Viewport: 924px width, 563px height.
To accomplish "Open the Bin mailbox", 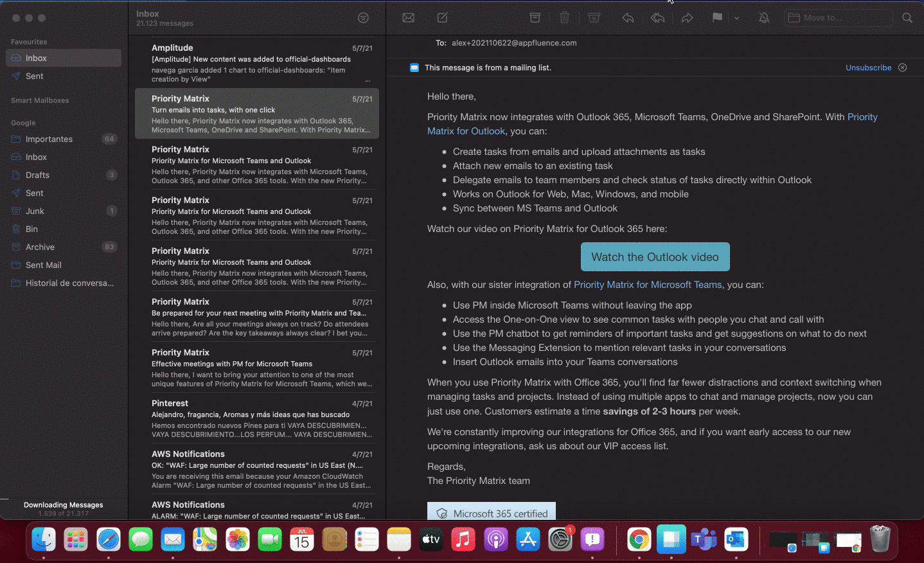I will pos(64,229).
